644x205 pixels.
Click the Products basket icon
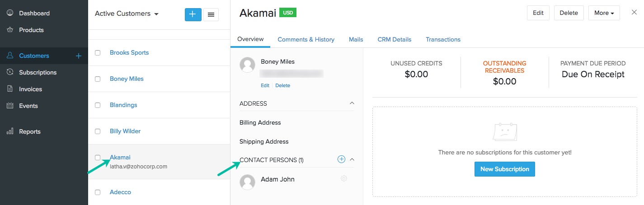click(x=10, y=30)
